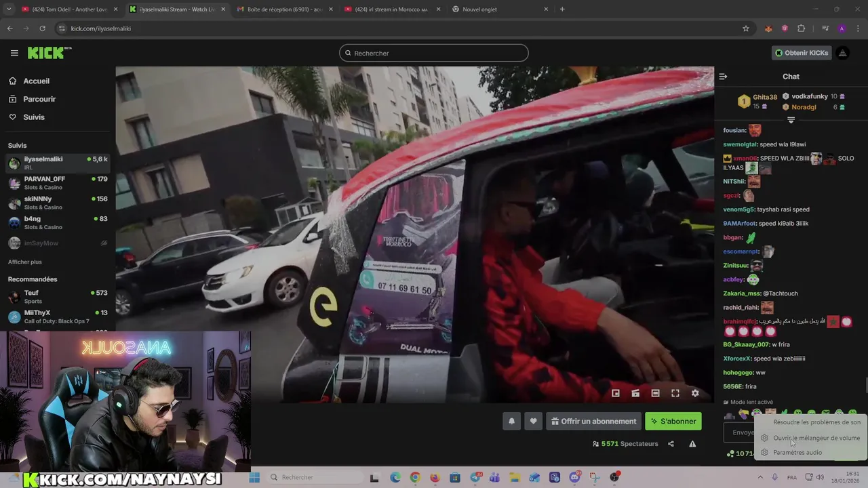Show hidden system tray icons chevron
This screenshot has height=488, width=868.
point(760,477)
